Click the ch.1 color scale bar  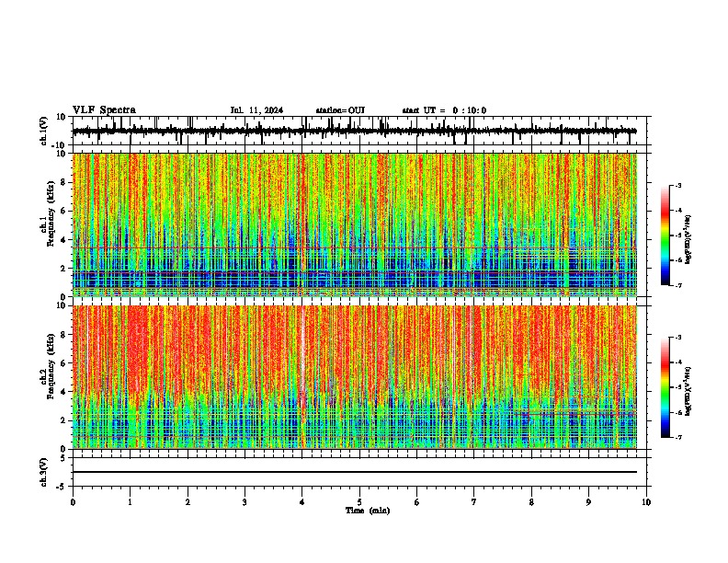[665, 236]
